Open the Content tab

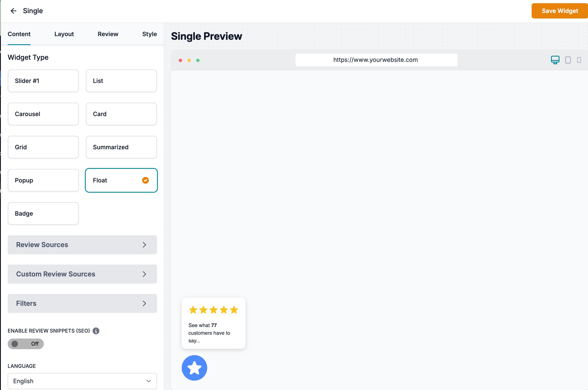(x=19, y=34)
